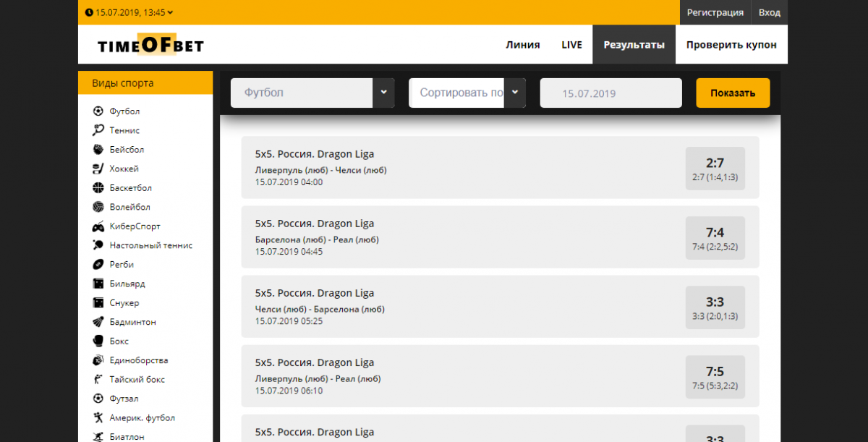The height and width of the screenshot is (442, 868).
Task: Select Настольный теннис in sports list
Action: click(x=151, y=245)
